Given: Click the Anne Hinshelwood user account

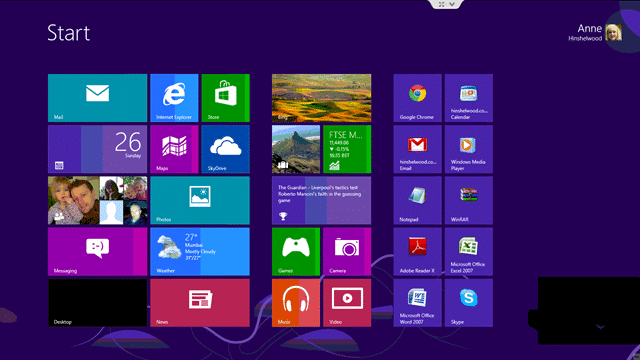Looking at the screenshot, I should (x=595, y=33).
